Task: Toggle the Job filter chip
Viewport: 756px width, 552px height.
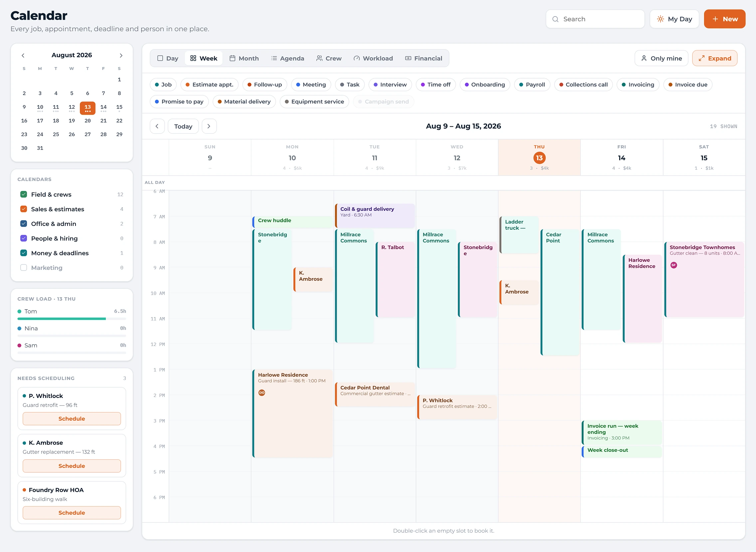Action: [163, 85]
